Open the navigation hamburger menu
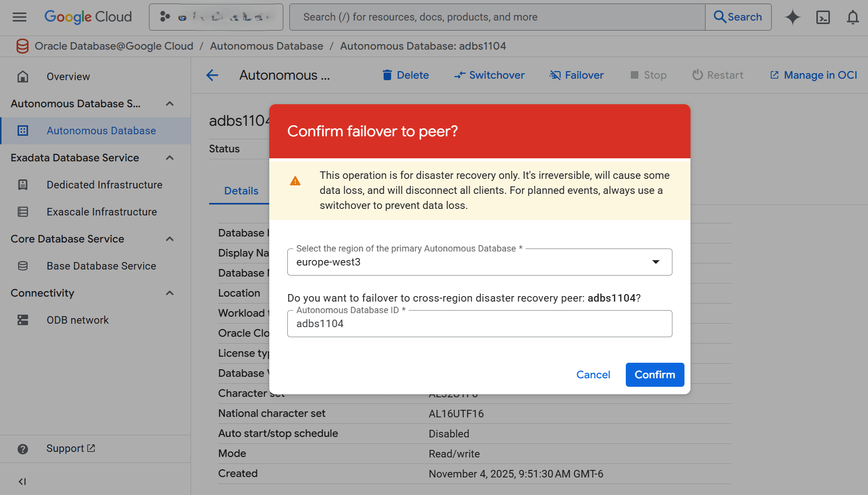 [19, 17]
